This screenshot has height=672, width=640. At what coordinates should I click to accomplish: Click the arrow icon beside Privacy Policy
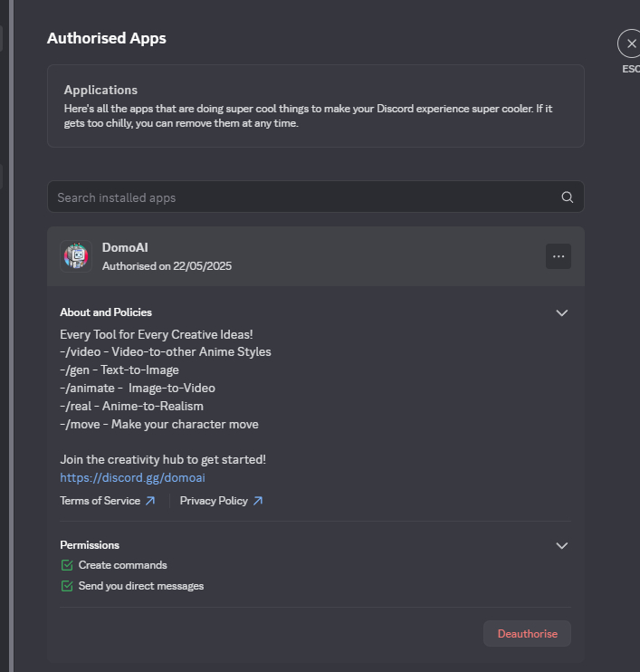pyautogui.click(x=258, y=501)
